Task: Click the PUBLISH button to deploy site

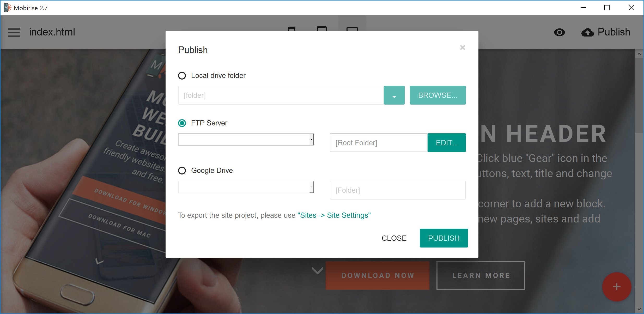Action: coord(443,238)
